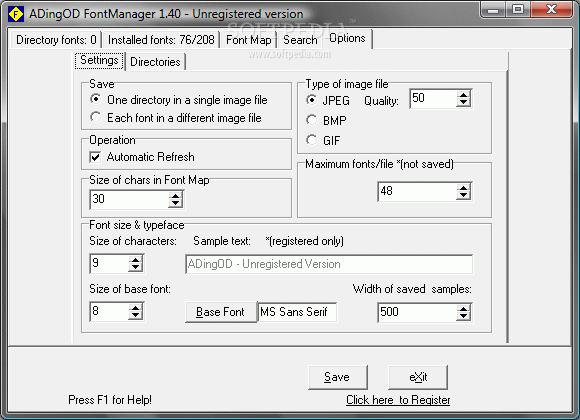580x420 pixels.
Task: Click the Size of base font field
Action: pos(110,312)
